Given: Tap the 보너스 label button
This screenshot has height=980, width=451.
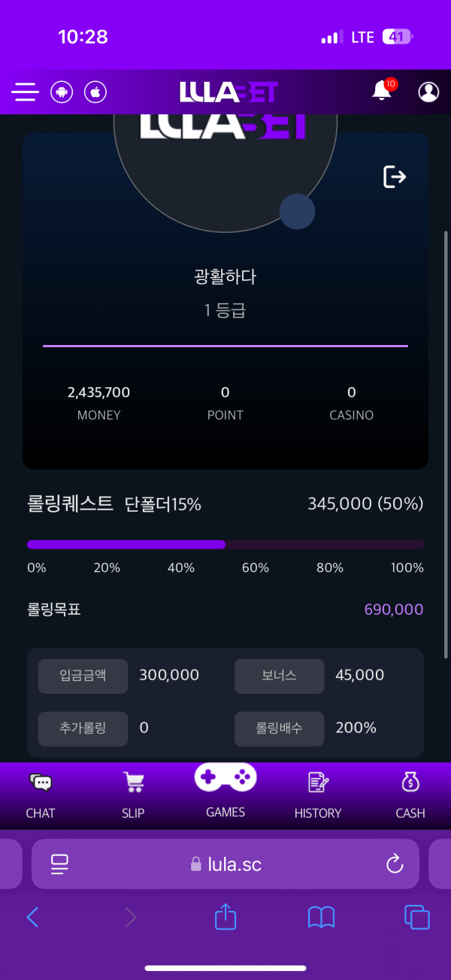Looking at the screenshot, I should (279, 676).
